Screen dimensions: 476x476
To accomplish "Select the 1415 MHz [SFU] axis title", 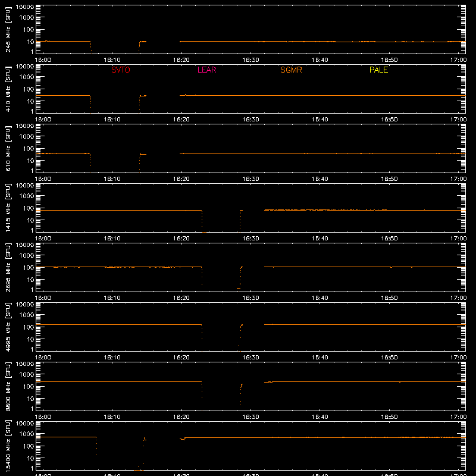I will pyautogui.click(x=8, y=208).
